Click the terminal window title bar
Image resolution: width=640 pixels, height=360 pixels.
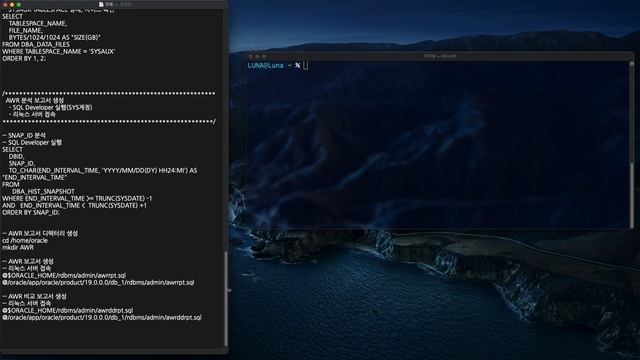click(440, 56)
